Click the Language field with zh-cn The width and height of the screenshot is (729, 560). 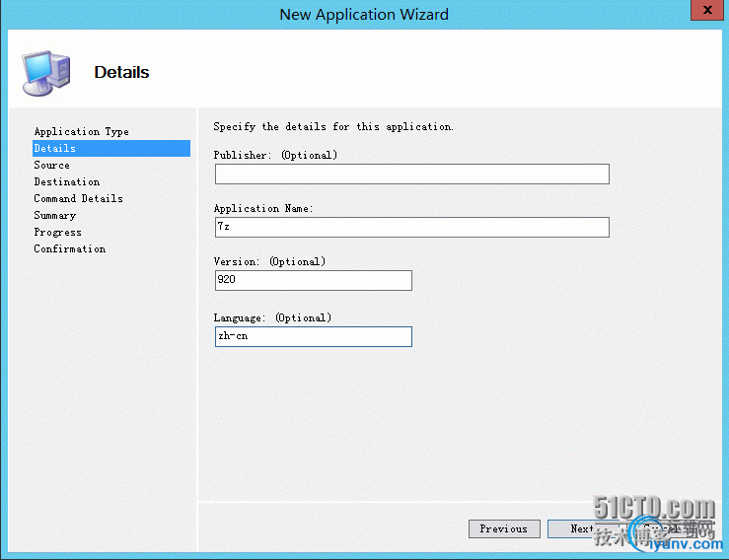tap(314, 336)
